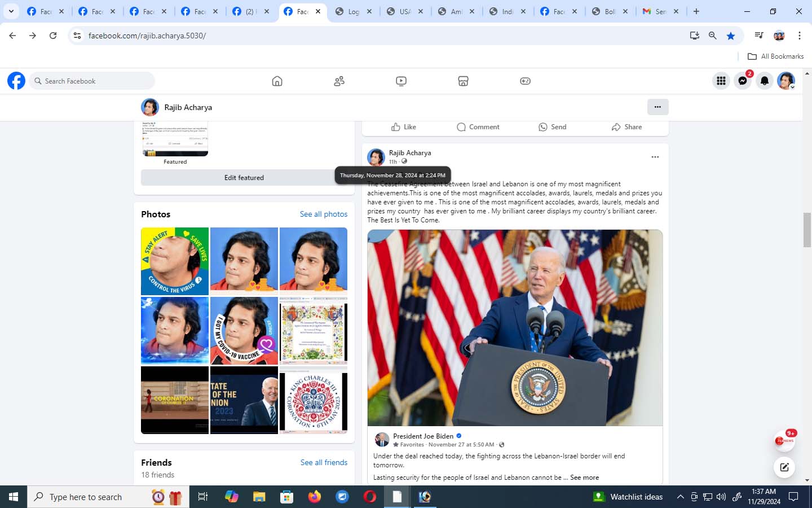Open the account profile picture menu
The height and width of the screenshot is (508, 812).
coord(786,81)
